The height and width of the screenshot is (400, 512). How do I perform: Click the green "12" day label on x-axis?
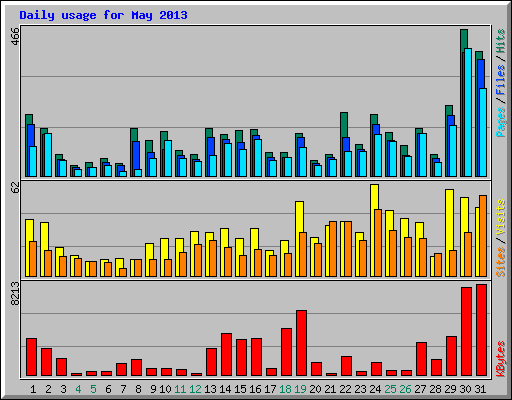pyautogui.click(x=195, y=389)
